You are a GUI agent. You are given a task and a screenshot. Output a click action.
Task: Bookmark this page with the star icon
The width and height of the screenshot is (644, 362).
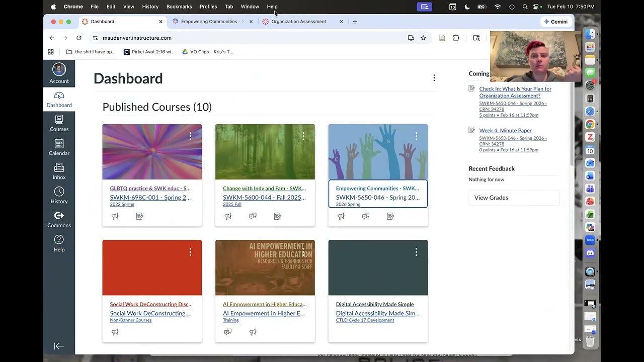point(423,38)
